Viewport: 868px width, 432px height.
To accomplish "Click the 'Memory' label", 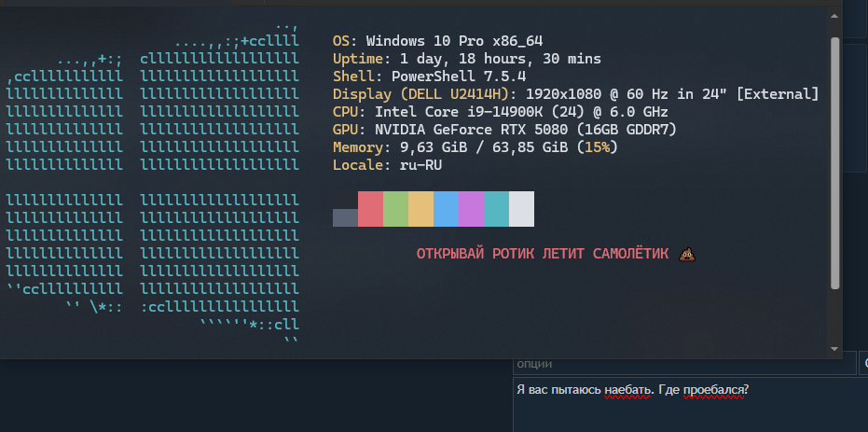I will click(358, 147).
